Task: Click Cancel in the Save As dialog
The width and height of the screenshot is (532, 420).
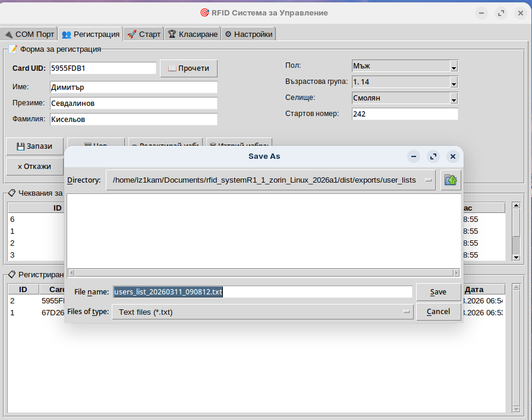Action: point(438,312)
